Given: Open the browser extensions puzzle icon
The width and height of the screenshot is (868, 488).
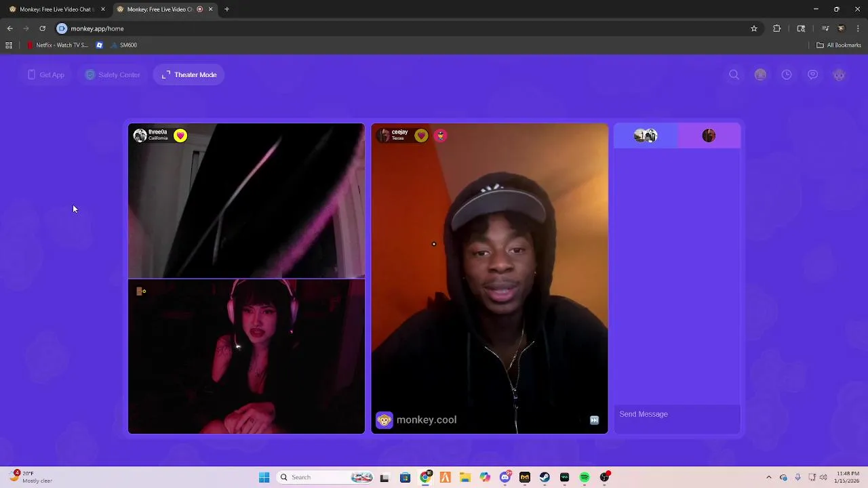Looking at the screenshot, I should [x=777, y=28].
